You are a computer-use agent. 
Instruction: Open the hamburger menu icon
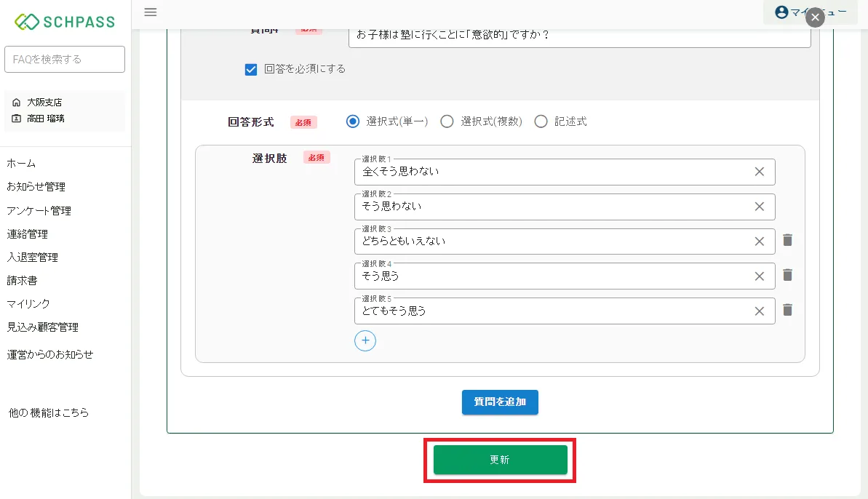tap(151, 12)
